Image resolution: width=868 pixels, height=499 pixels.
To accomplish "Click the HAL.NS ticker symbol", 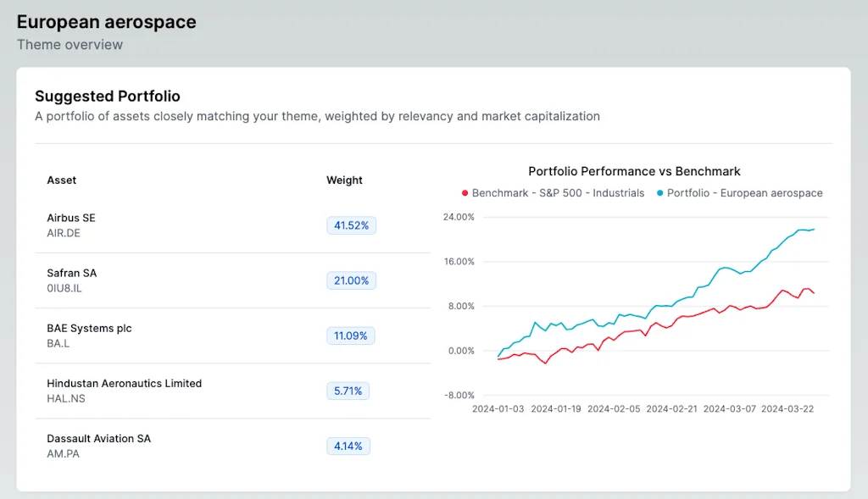I will (x=66, y=398).
